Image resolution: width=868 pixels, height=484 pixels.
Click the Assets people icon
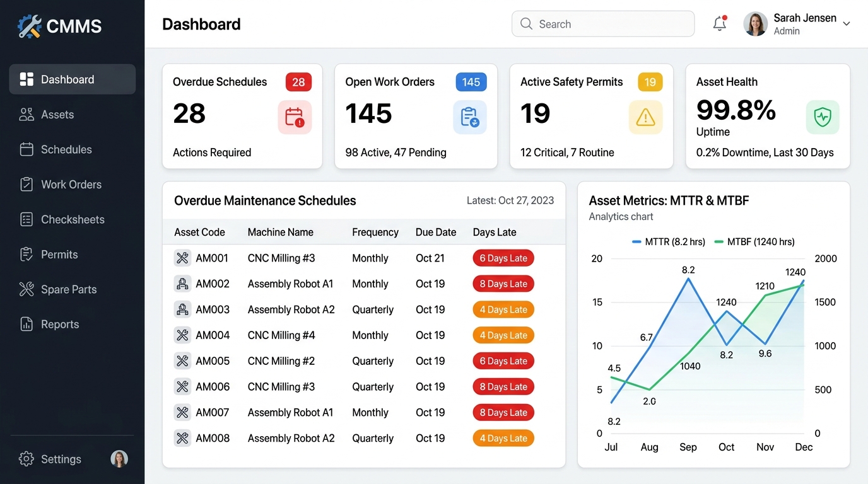(26, 115)
